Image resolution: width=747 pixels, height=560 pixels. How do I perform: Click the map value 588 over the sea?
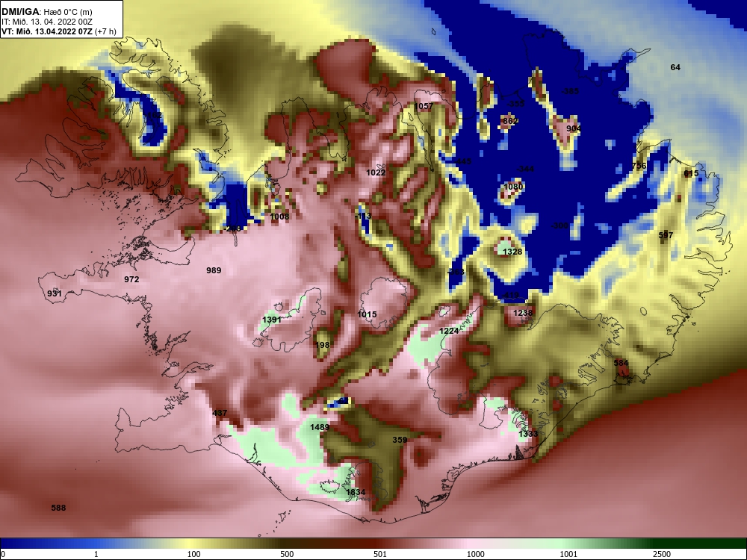click(58, 508)
